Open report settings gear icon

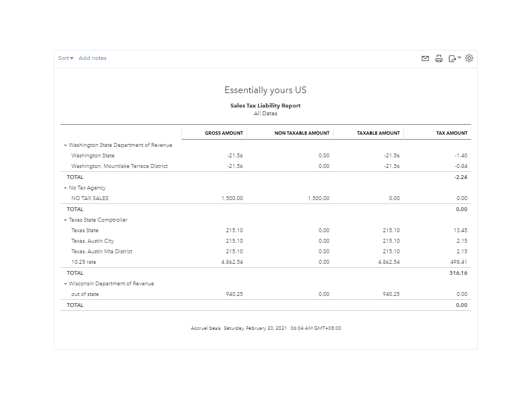pos(469,58)
